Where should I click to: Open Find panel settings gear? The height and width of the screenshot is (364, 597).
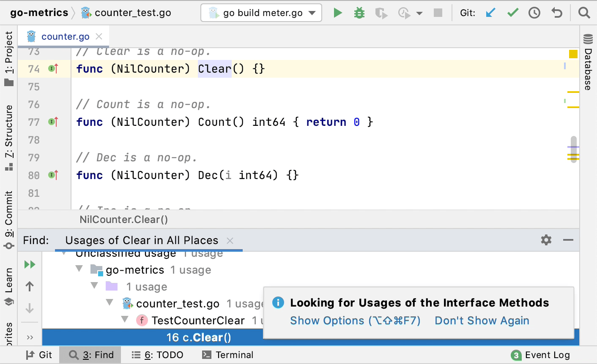(546, 240)
